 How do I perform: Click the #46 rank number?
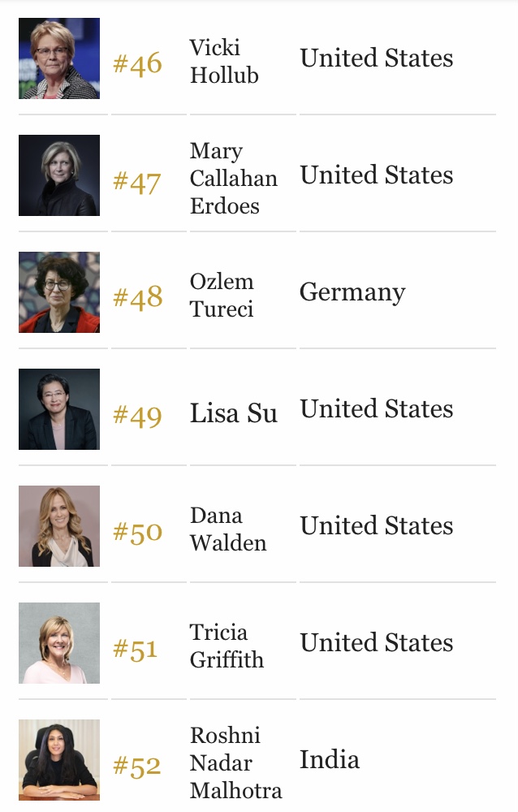tap(137, 63)
